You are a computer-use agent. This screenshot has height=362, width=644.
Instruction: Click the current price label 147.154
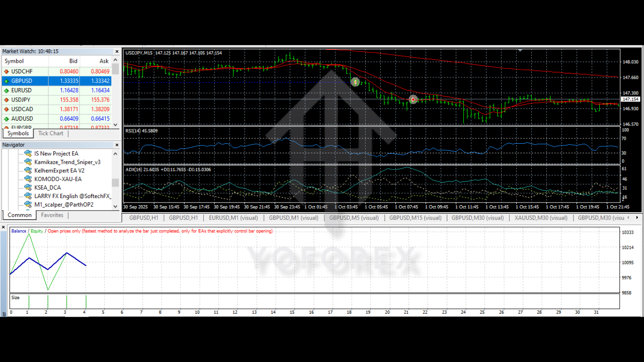coord(631,100)
